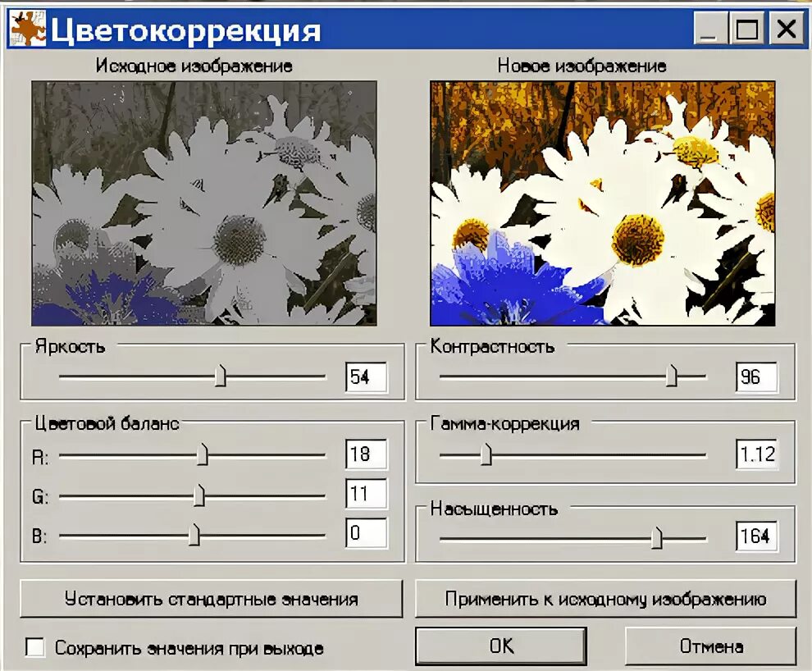Viewport: 812px width, 671px height.
Task: Click the Яркость value field showing 54
Action: pyautogui.click(x=366, y=376)
